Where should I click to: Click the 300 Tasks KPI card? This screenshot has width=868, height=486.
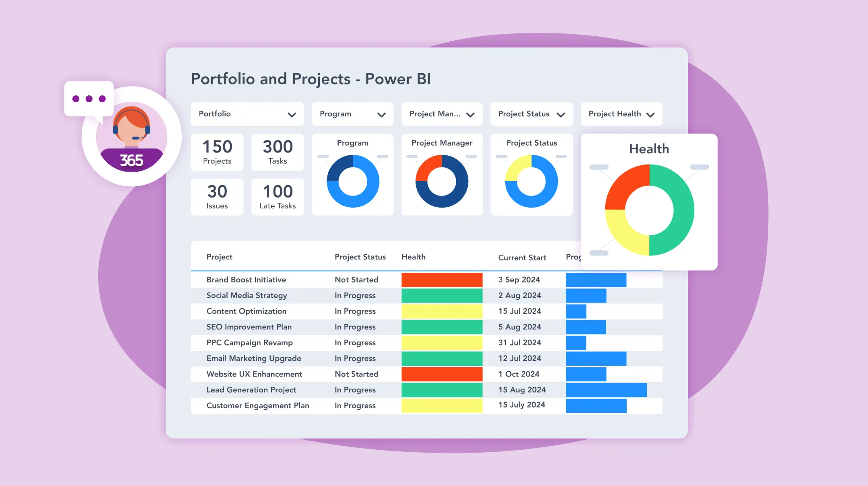277,152
